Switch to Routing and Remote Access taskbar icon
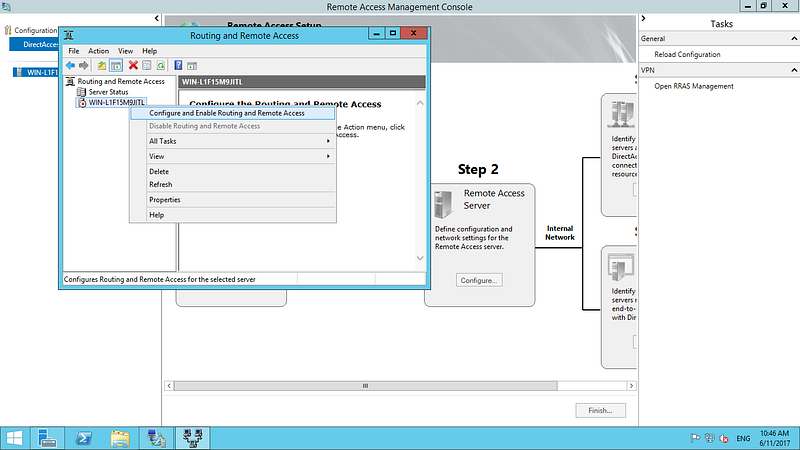800x450 pixels. (x=192, y=438)
